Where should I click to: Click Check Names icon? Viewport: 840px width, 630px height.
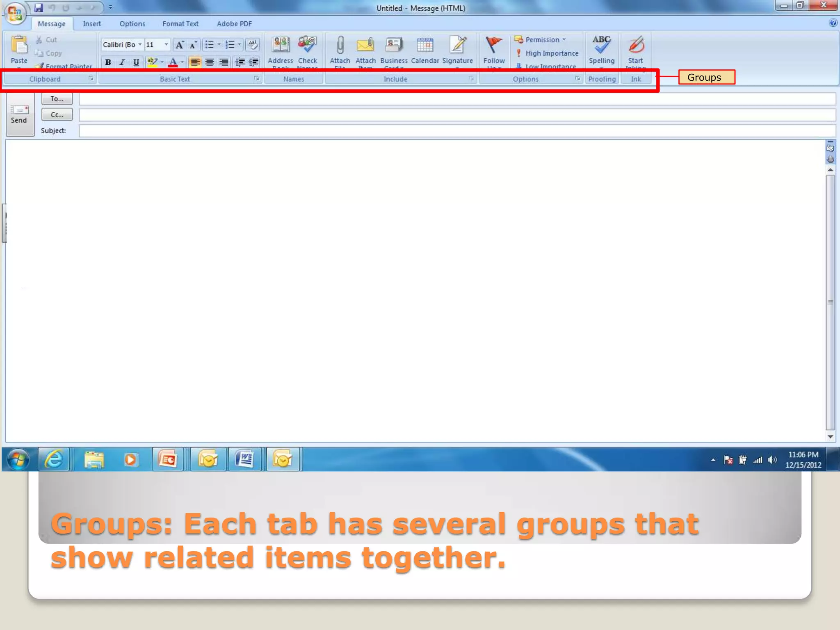[307, 45]
